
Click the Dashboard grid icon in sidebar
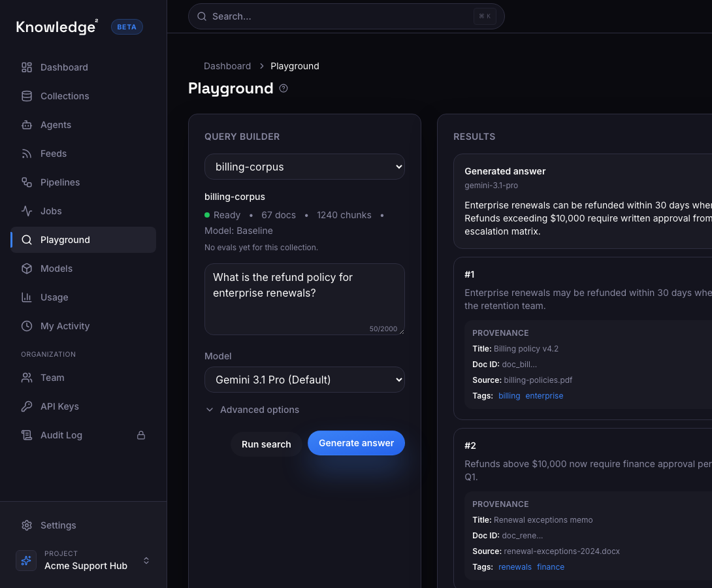point(27,67)
